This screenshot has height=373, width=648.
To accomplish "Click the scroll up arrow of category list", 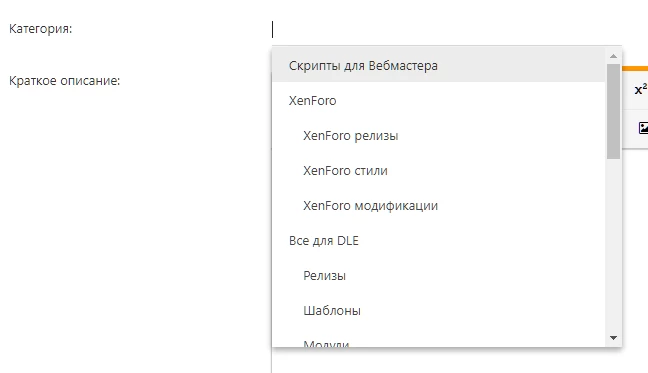I will pyautogui.click(x=613, y=56).
